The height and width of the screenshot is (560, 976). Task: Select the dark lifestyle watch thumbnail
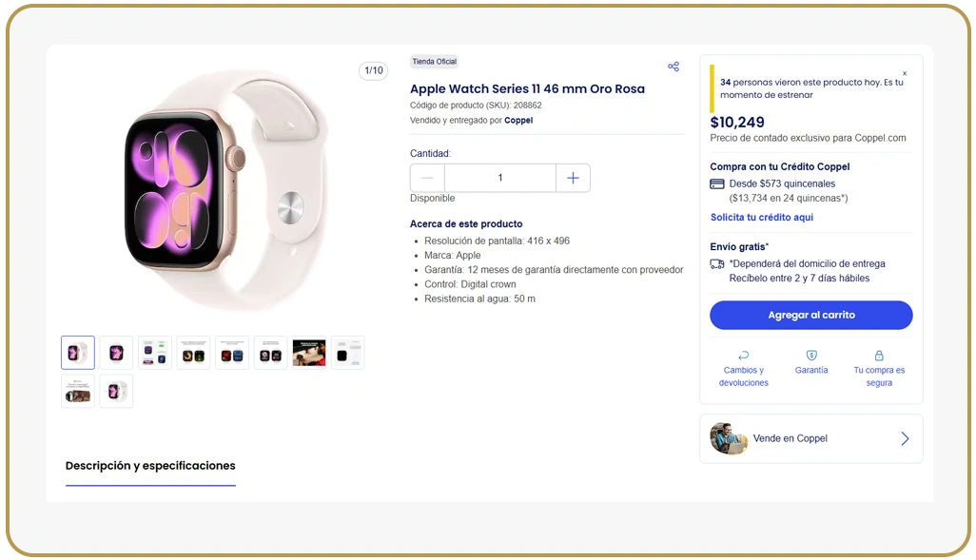309,352
